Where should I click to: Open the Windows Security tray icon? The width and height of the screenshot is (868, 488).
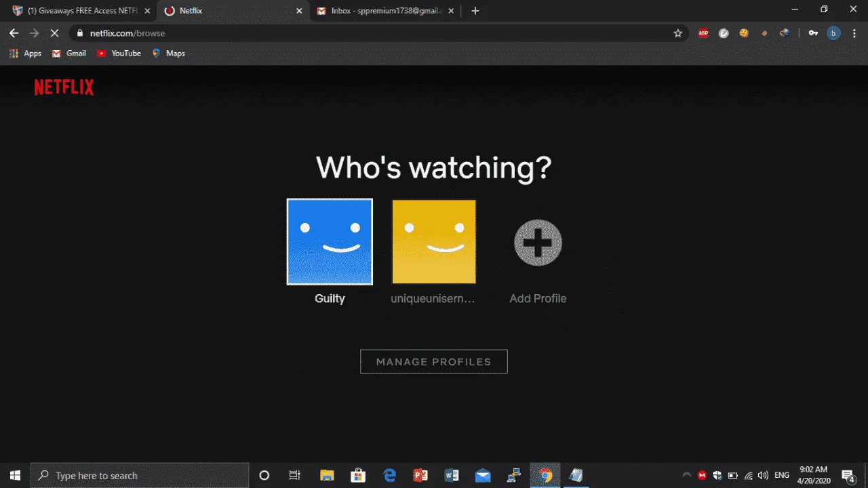717,475
